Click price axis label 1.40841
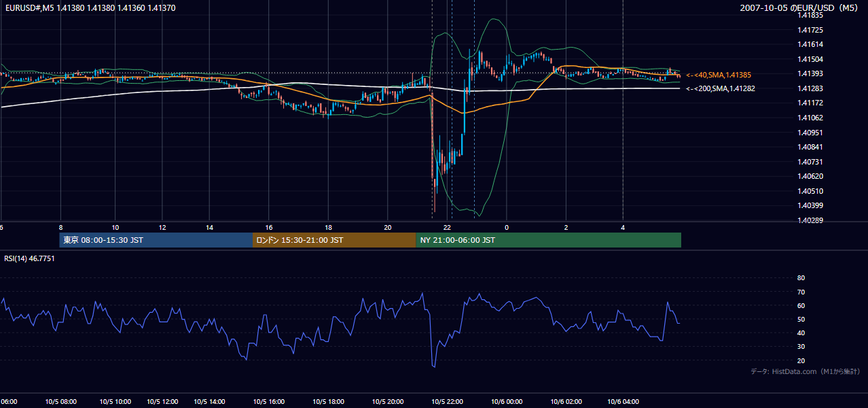Image resolution: width=868 pixels, height=408 pixels. [x=810, y=147]
